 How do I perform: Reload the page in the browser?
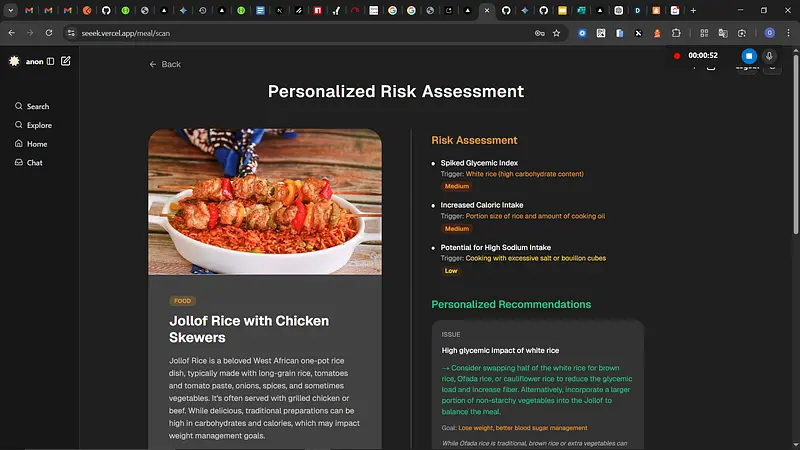[48, 32]
